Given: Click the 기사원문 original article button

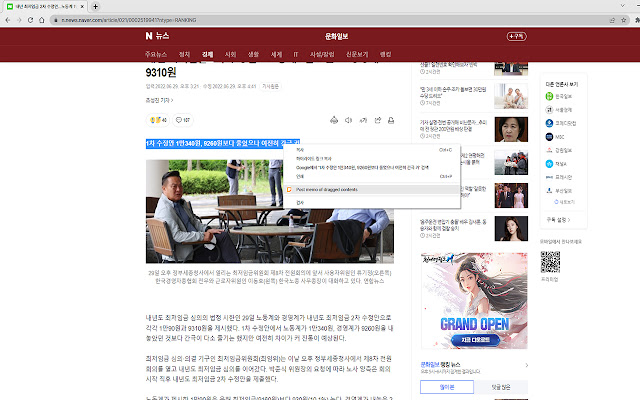Looking at the screenshot, I should click(270, 87).
